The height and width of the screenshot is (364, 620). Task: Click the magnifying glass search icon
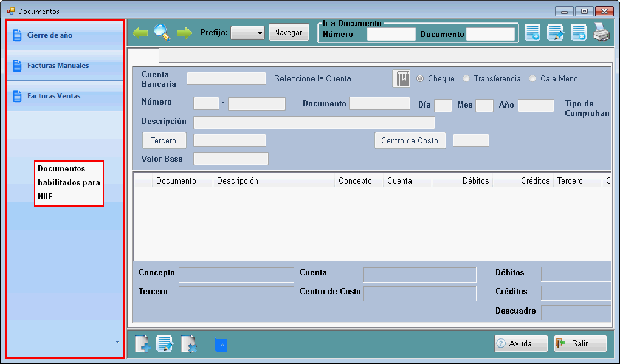[x=162, y=32]
